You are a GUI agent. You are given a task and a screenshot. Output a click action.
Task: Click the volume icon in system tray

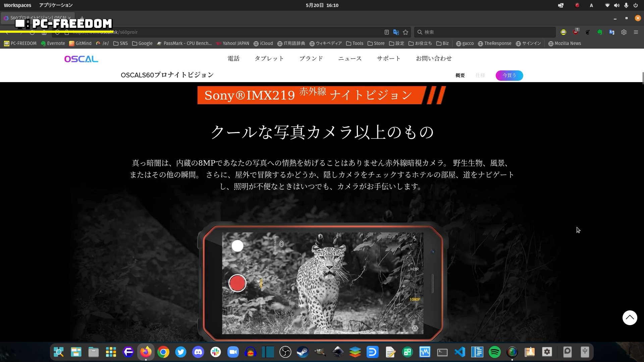click(616, 5)
